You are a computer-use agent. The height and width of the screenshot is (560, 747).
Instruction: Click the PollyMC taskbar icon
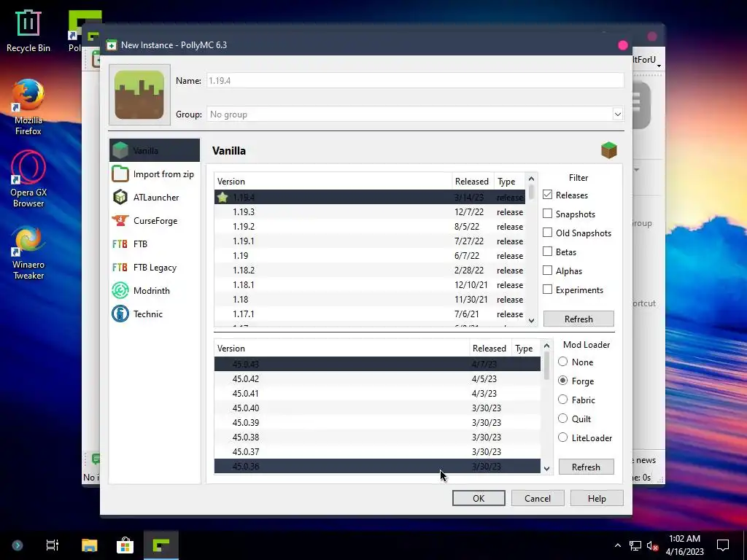pyautogui.click(x=161, y=545)
